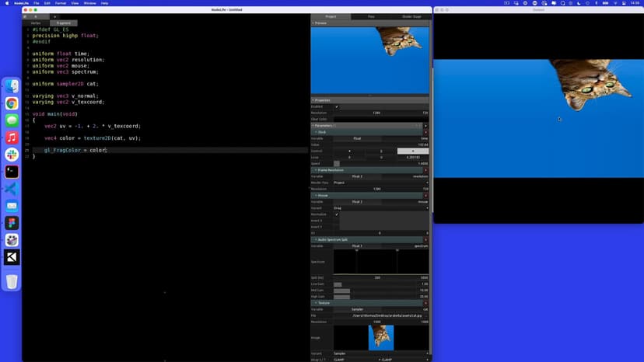The width and height of the screenshot is (644, 362).
Task: Add a new parameter with plus icon
Action: click(x=425, y=125)
